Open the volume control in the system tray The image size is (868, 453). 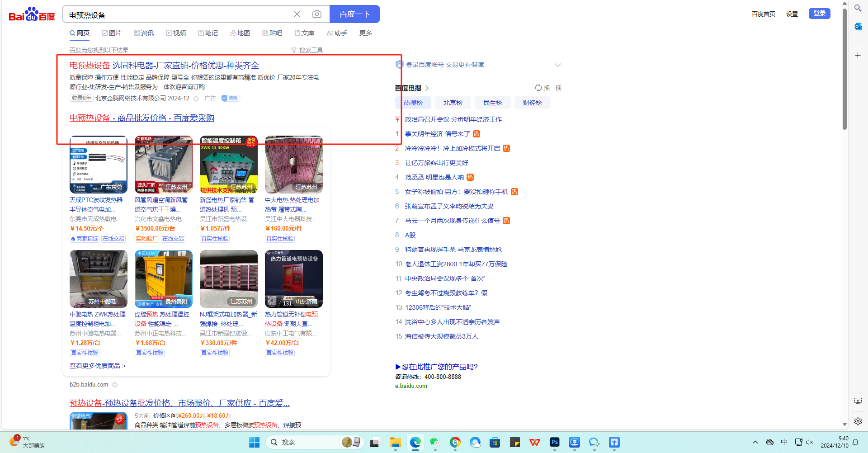point(810,442)
